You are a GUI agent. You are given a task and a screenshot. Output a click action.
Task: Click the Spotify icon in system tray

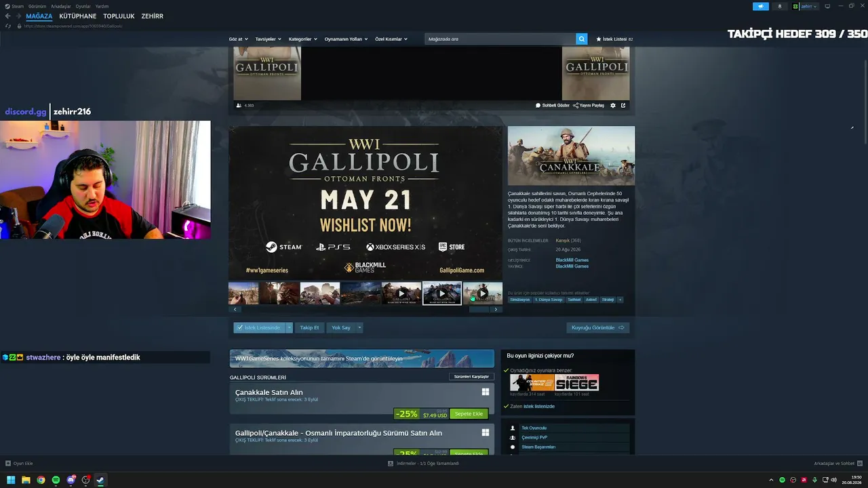pyautogui.click(x=782, y=481)
